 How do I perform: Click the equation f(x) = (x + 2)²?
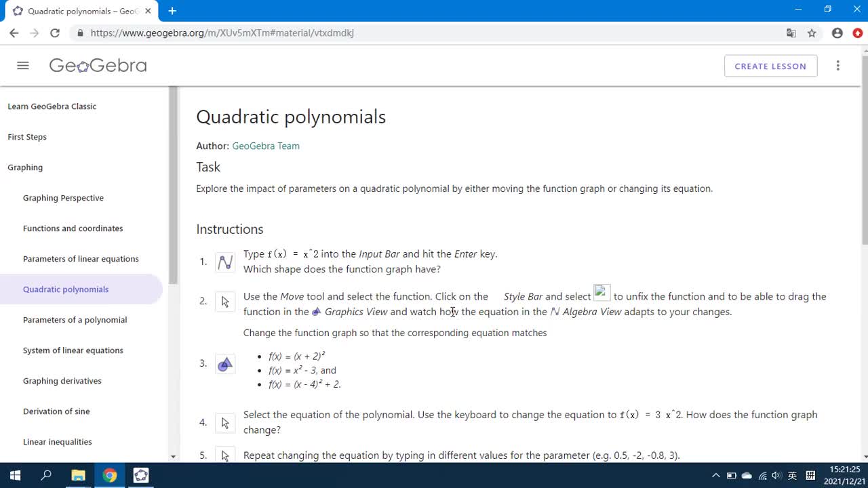tap(297, 356)
